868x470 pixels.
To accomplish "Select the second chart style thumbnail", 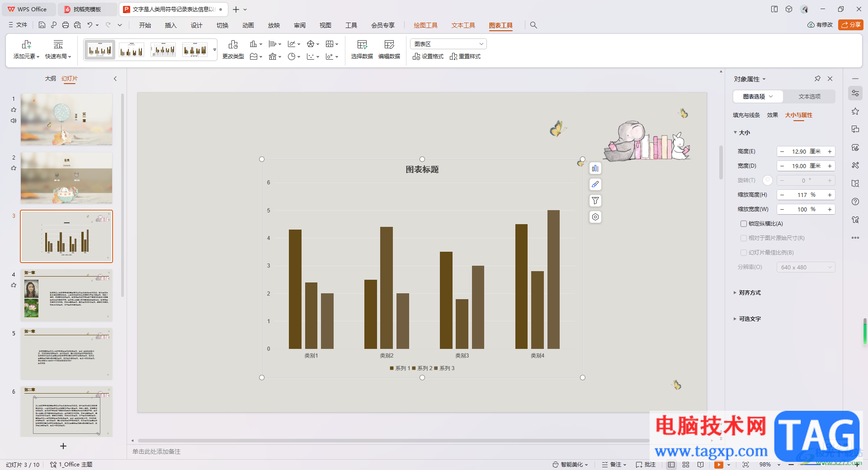I will [x=131, y=50].
